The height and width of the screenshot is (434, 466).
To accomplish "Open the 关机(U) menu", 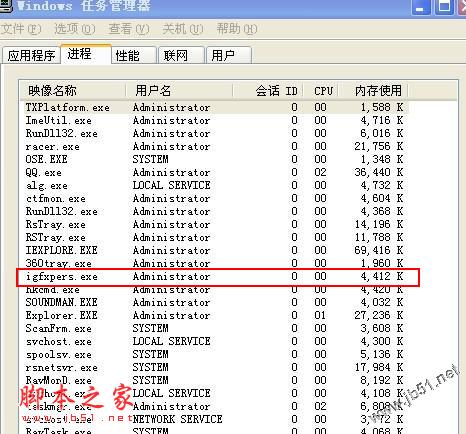I will (x=183, y=29).
